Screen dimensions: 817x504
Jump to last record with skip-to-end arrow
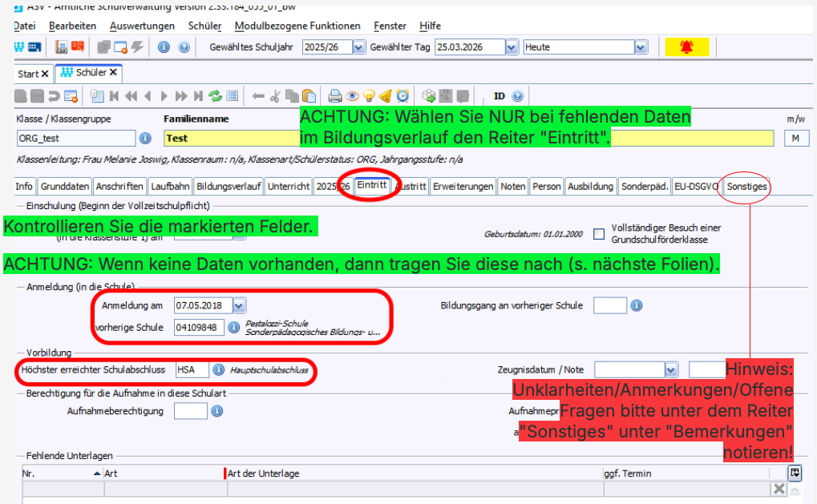pyautogui.click(x=198, y=96)
